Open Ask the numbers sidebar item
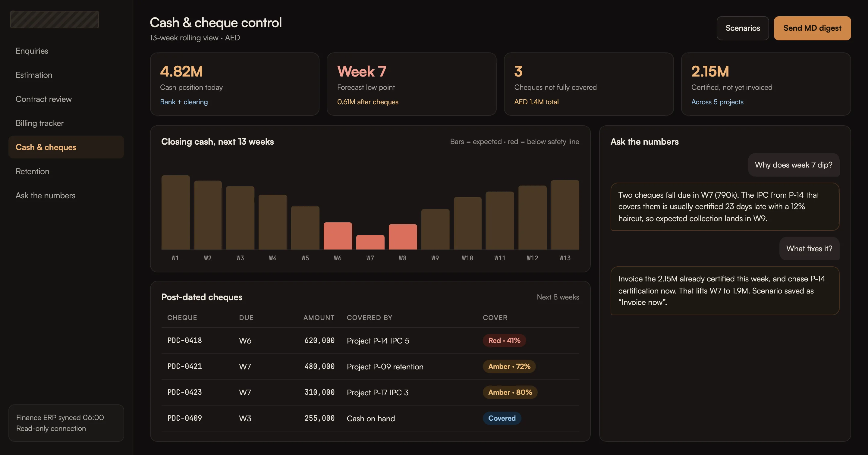 click(66, 195)
